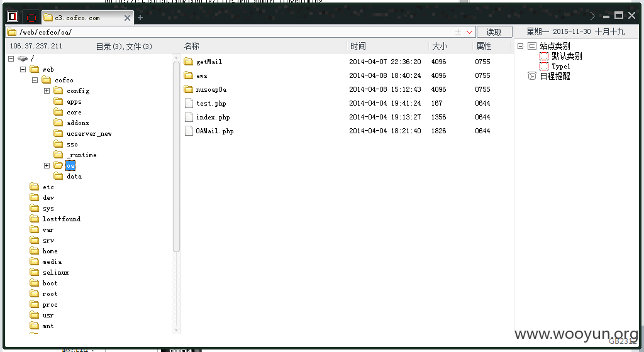Sort by 属性 column header

[x=484, y=46]
